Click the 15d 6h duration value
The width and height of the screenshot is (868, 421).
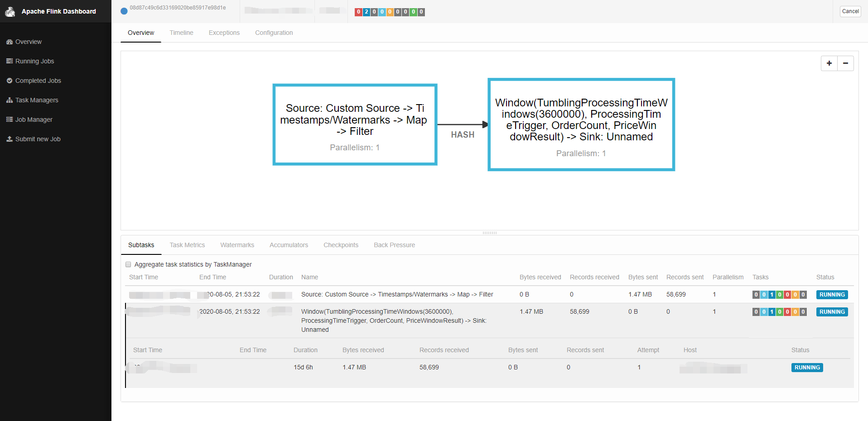coord(303,367)
